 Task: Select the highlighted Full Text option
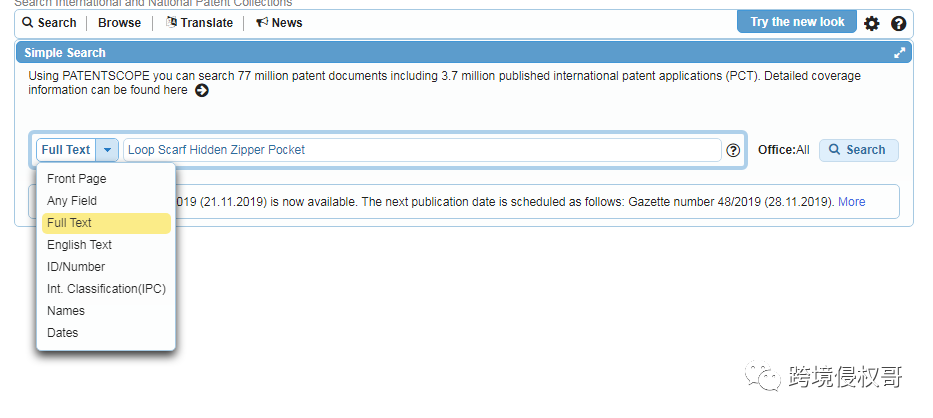106,223
